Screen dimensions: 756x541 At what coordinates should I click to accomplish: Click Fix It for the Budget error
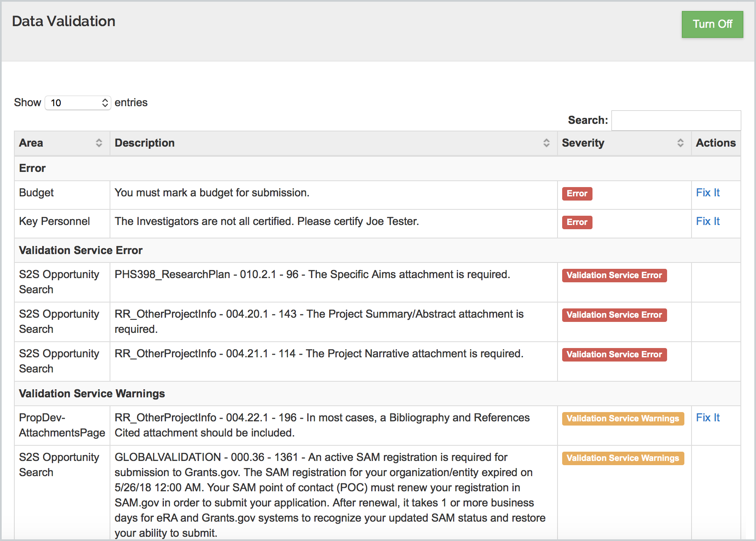[x=708, y=193]
